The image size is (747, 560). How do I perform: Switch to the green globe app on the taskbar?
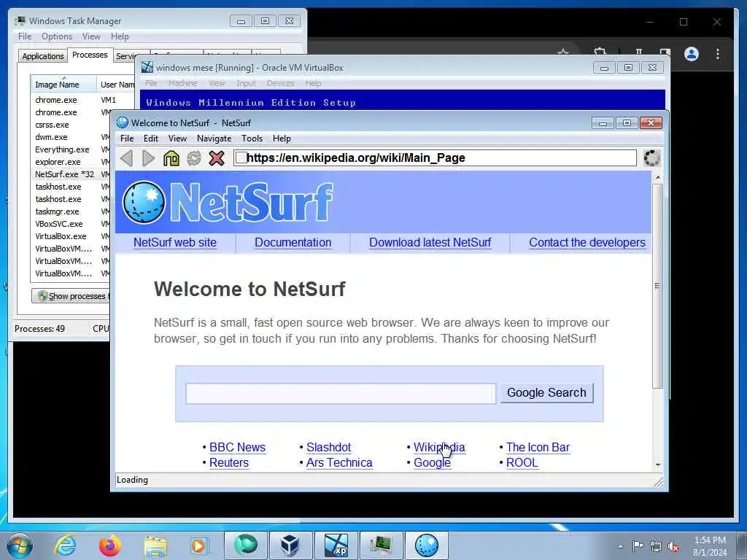click(245, 545)
